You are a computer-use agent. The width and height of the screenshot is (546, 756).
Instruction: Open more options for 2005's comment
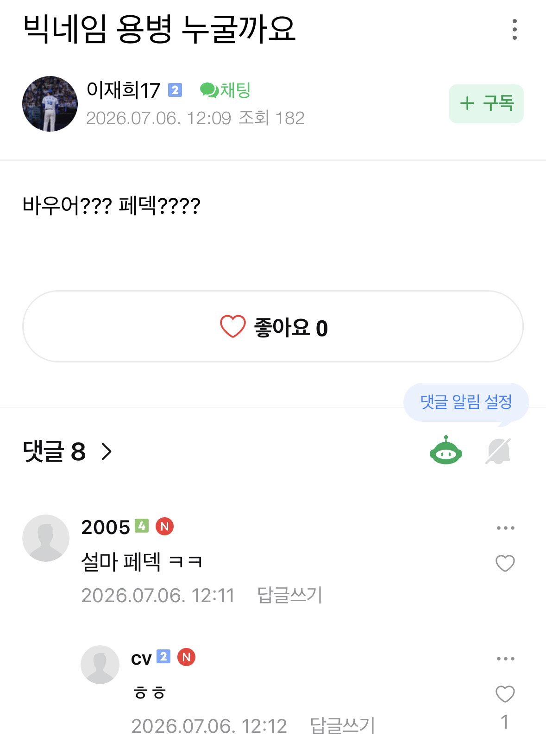pos(505,528)
